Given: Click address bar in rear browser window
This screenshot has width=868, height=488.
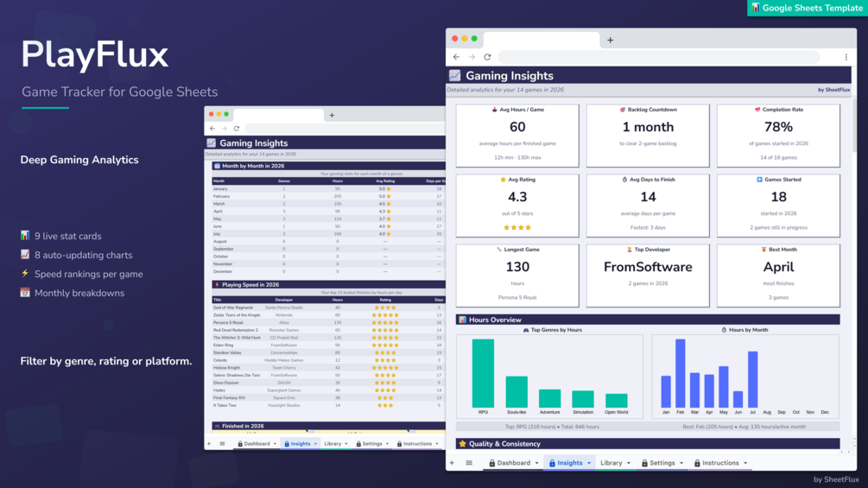Looking at the screenshot, I should [x=345, y=129].
